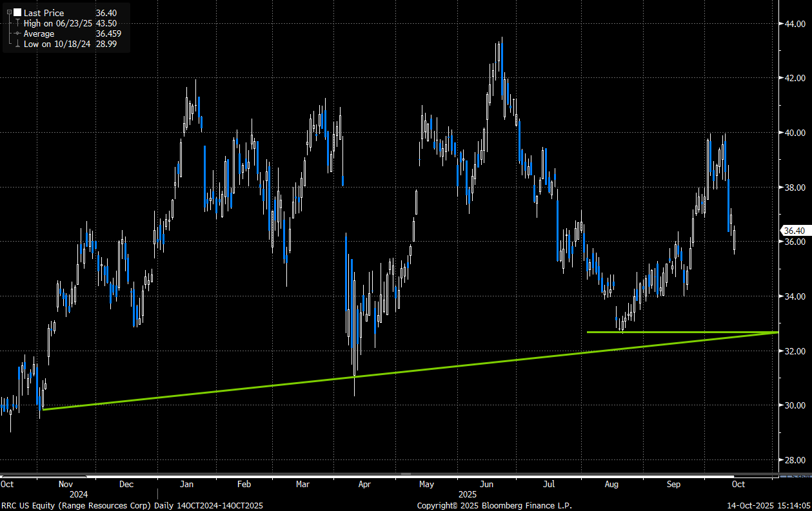Select the Low marker icon in legend
This screenshot has width=812, height=511.
[x=17, y=44]
